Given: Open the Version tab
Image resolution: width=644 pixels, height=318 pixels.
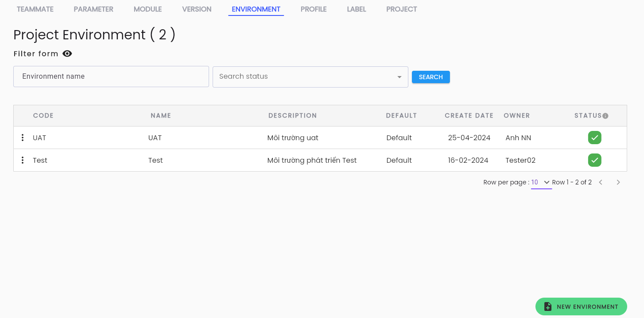Looking at the screenshot, I should pos(197,9).
